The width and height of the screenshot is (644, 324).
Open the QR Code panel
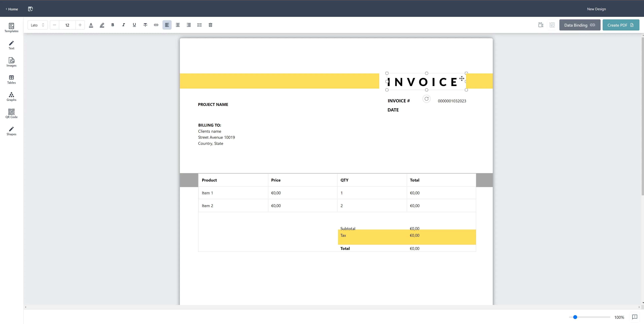11,114
